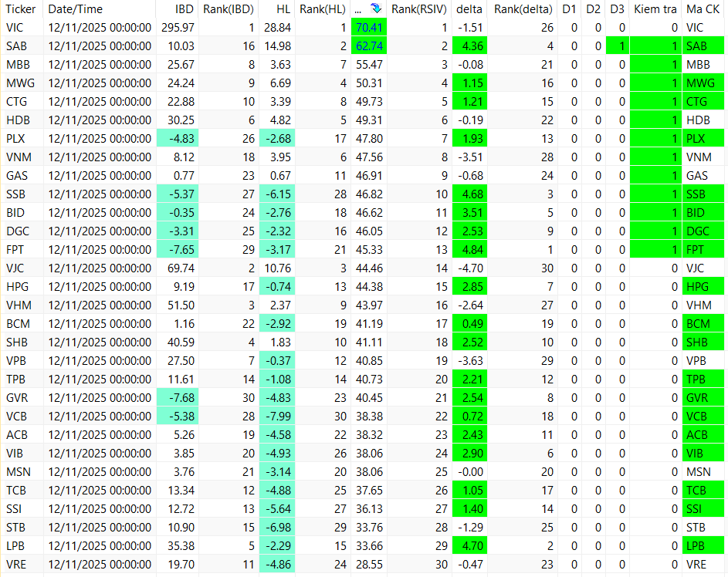Click the delta column header
Screen dimensions: 728x577
point(469,8)
